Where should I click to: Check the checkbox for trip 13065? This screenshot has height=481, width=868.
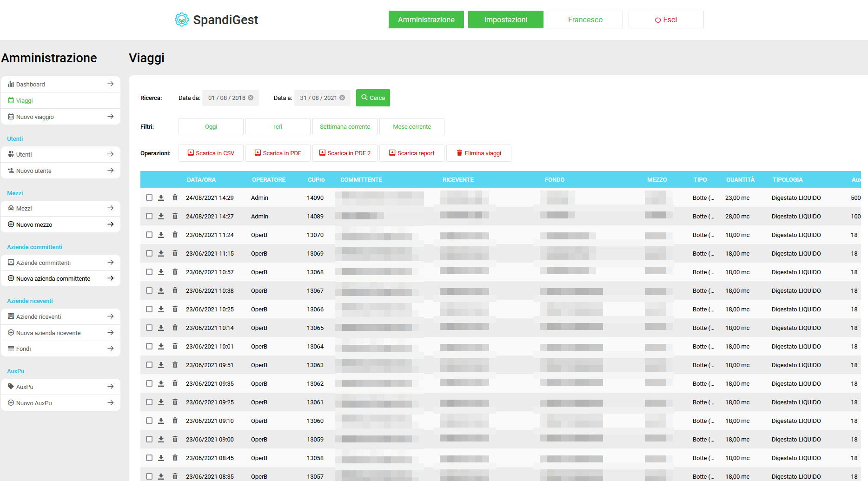[149, 328]
